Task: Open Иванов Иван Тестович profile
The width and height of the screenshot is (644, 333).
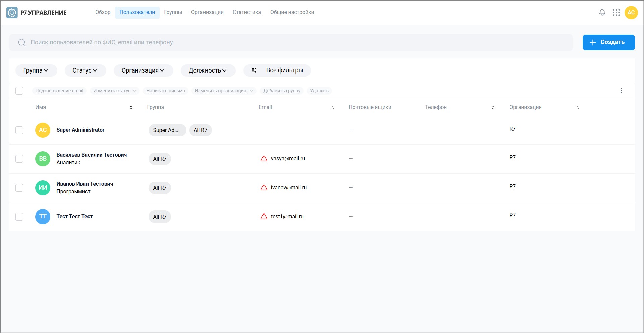Action: click(84, 184)
